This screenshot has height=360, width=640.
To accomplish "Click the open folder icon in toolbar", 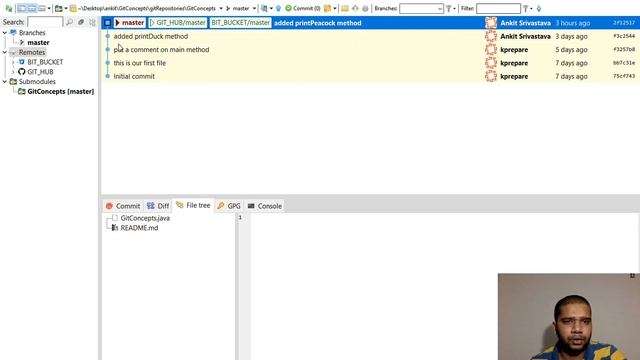I will [x=345, y=9].
